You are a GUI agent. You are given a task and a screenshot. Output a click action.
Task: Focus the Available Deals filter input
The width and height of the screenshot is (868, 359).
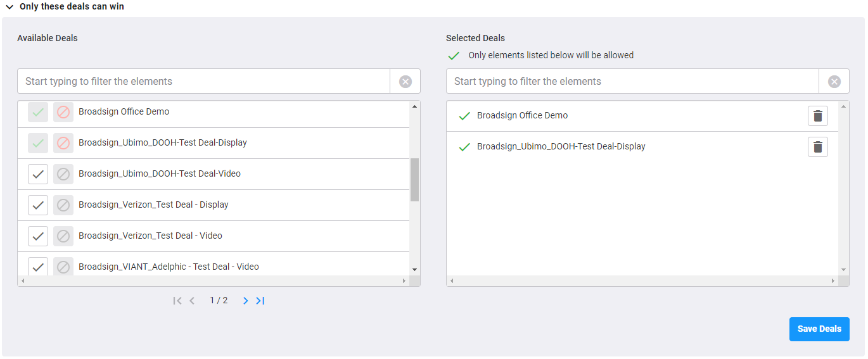(x=203, y=82)
